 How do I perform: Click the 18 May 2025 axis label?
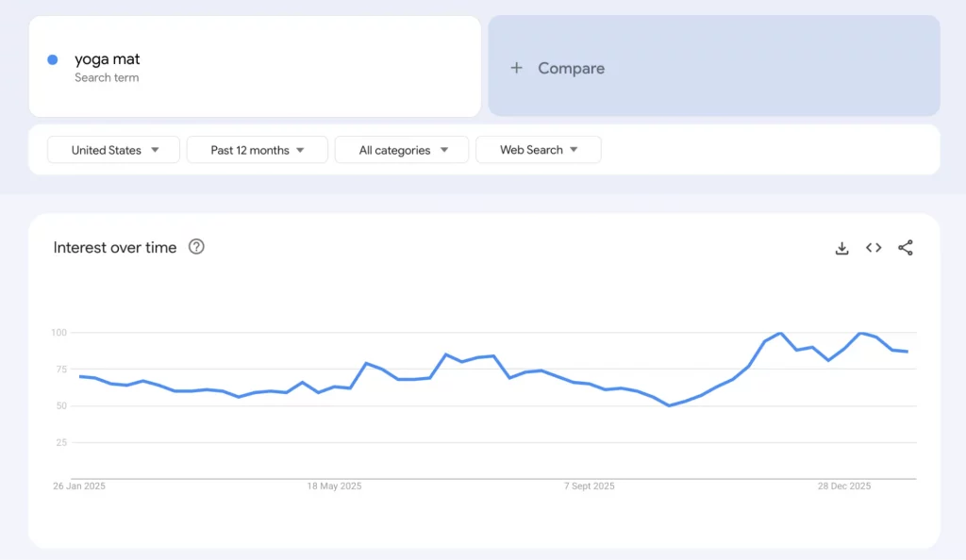(x=335, y=486)
